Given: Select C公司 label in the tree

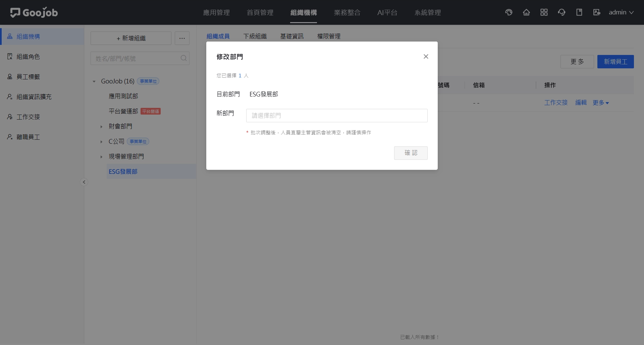Looking at the screenshot, I should 116,141.
